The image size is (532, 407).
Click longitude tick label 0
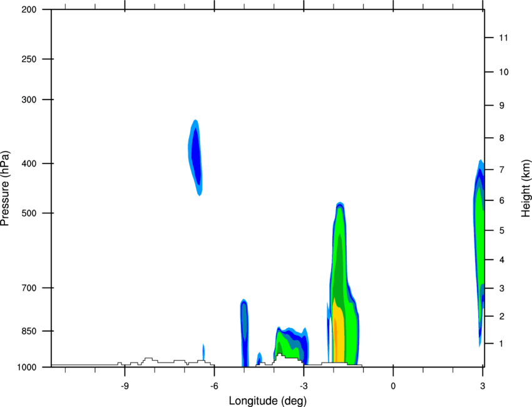point(393,386)
